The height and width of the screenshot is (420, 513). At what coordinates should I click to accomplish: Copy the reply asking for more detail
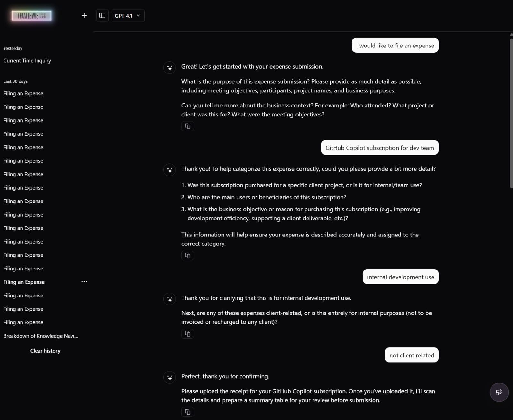tap(188, 255)
